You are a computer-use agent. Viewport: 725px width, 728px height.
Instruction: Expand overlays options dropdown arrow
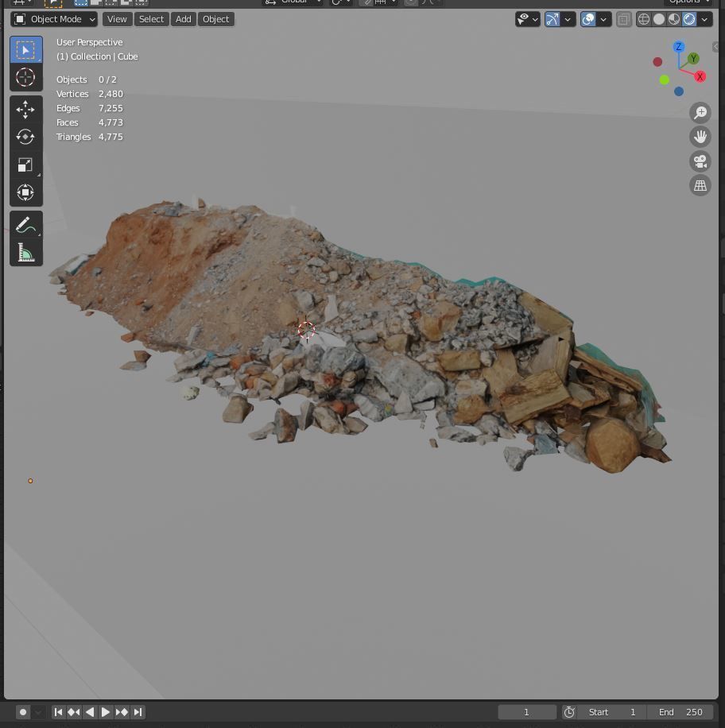pos(604,19)
